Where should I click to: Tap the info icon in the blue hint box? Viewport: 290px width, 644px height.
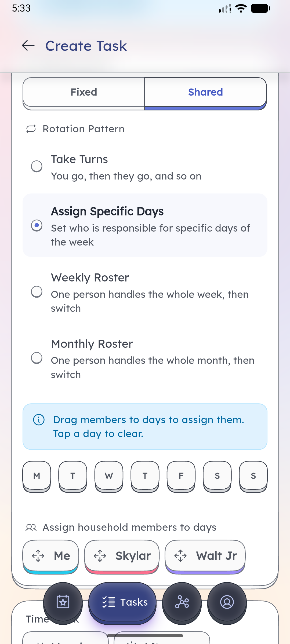[39, 420]
